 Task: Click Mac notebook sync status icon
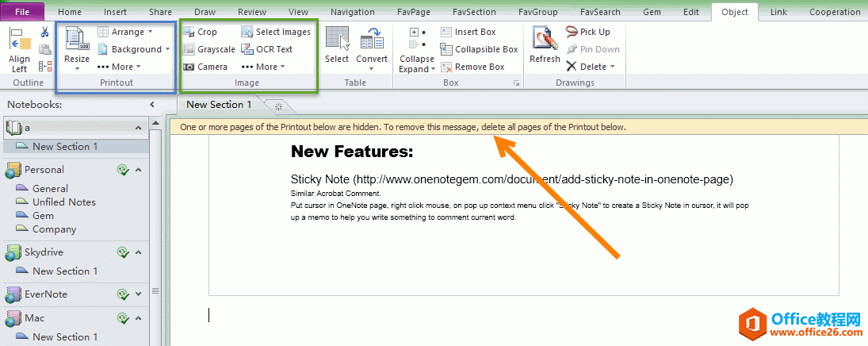(123, 318)
